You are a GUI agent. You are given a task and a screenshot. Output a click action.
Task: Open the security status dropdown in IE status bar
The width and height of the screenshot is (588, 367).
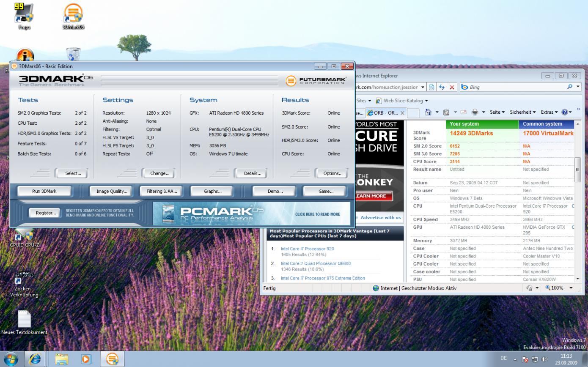click(537, 288)
